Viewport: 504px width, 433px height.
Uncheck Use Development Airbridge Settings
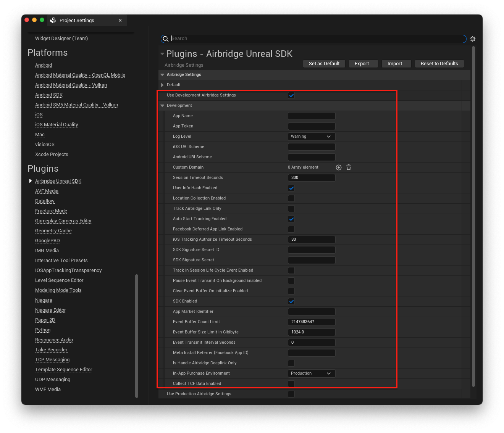291,95
